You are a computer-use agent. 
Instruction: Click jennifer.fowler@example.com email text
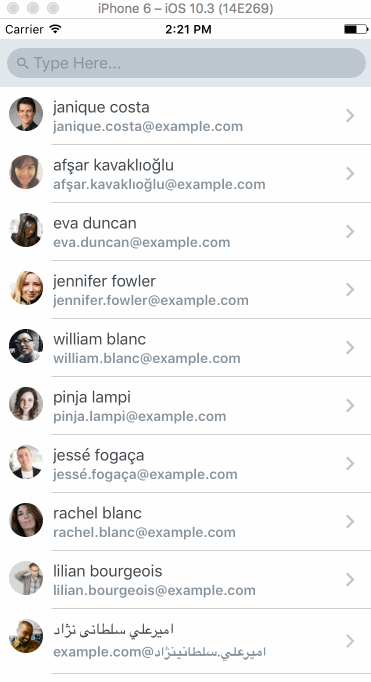tap(151, 301)
